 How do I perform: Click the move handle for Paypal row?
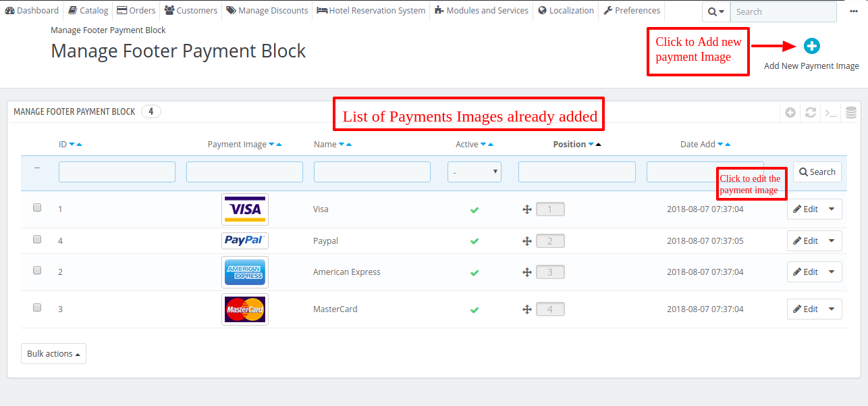pos(527,241)
